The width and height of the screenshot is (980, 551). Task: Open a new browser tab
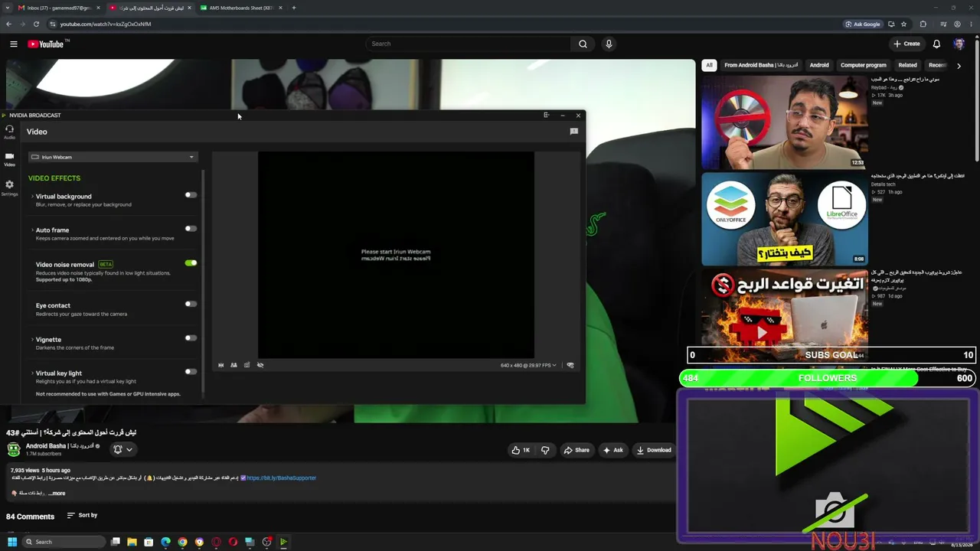(294, 8)
